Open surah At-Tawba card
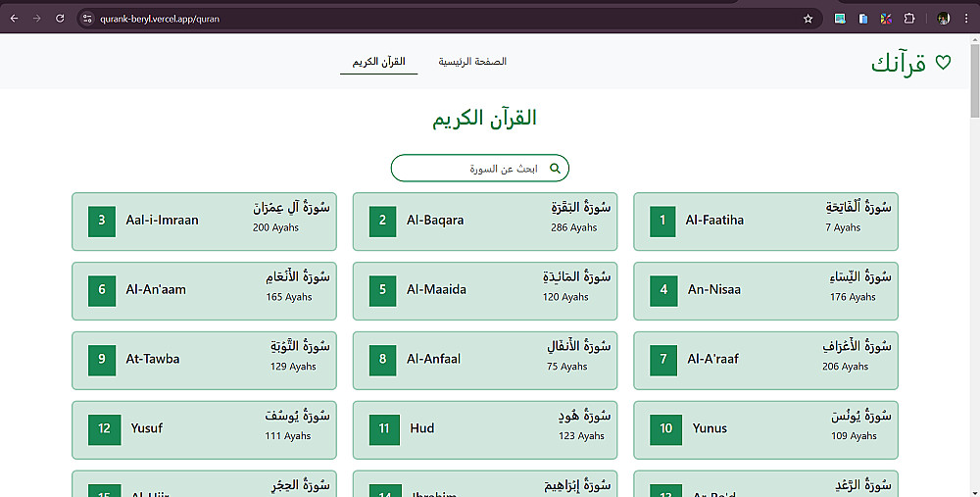Screen dimensions: 980x497 (x=205, y=361)
